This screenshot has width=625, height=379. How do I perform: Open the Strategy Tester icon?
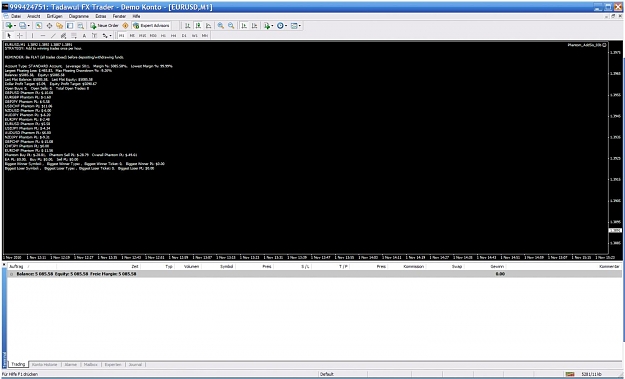click(80, 26)
